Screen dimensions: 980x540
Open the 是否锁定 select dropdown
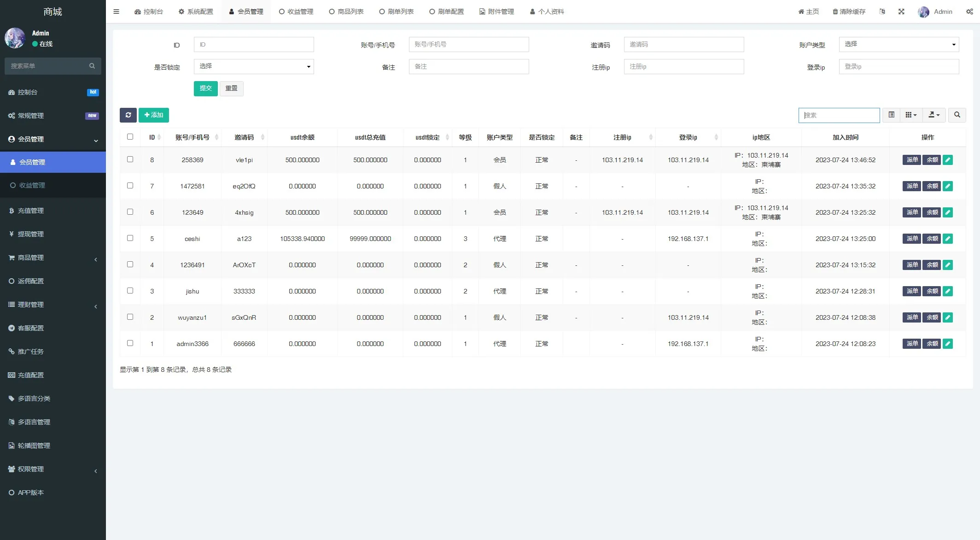(254, 66)
